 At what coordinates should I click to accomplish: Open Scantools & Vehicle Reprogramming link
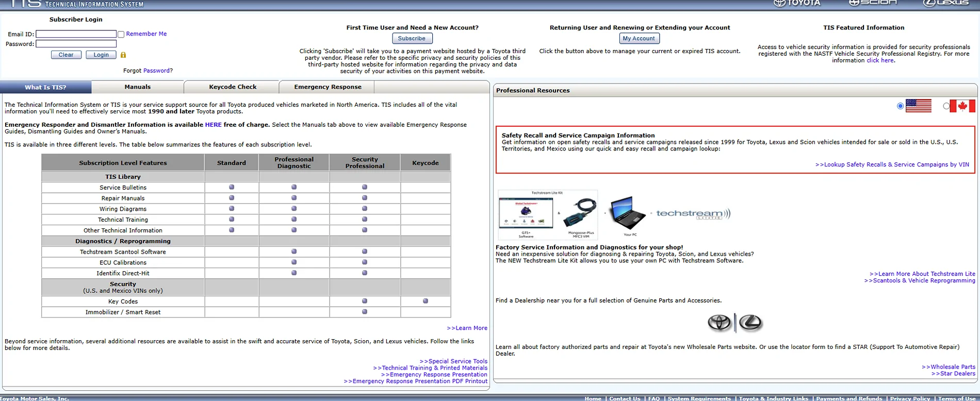tap(920, 280)
